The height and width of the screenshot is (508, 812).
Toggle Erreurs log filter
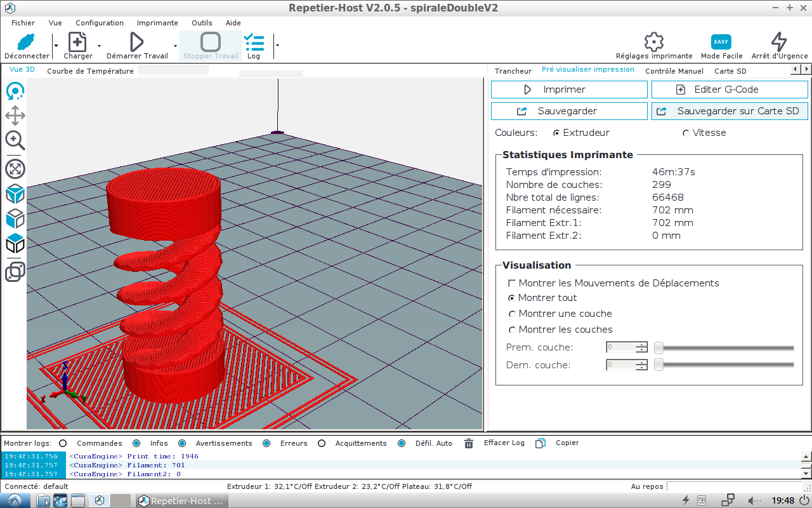coord(266,443)
